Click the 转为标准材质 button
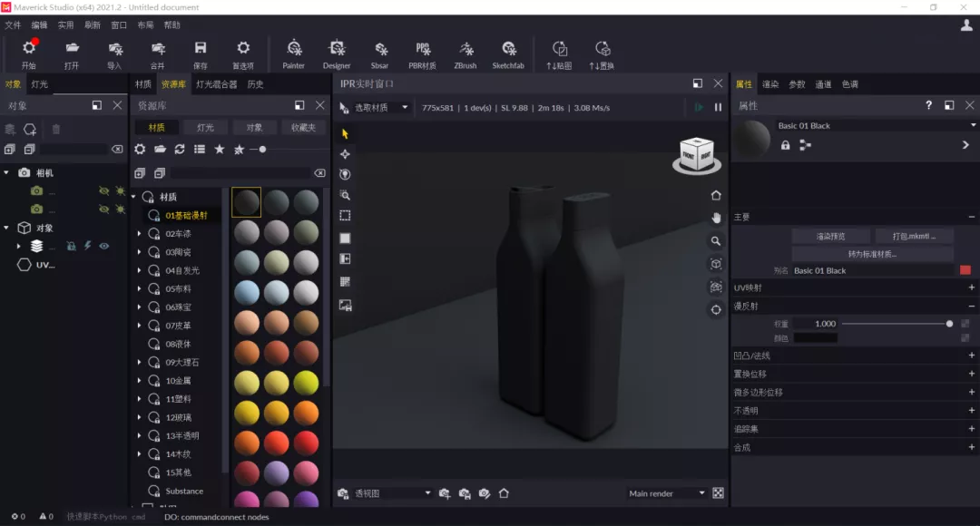 pos(873,254)
